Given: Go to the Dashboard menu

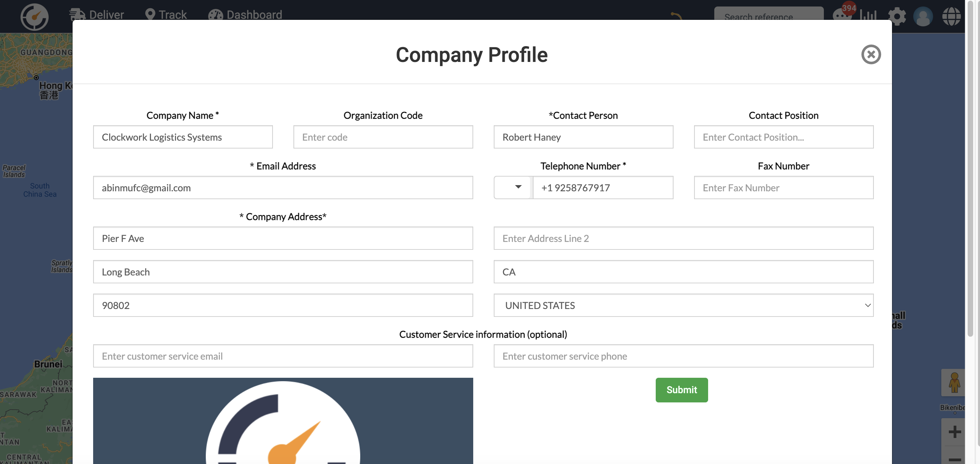Looking at the screenshot, I should point(246,15).
